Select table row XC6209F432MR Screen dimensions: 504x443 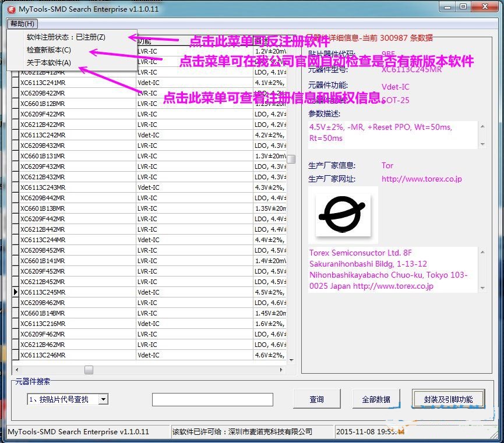[149, 166]
